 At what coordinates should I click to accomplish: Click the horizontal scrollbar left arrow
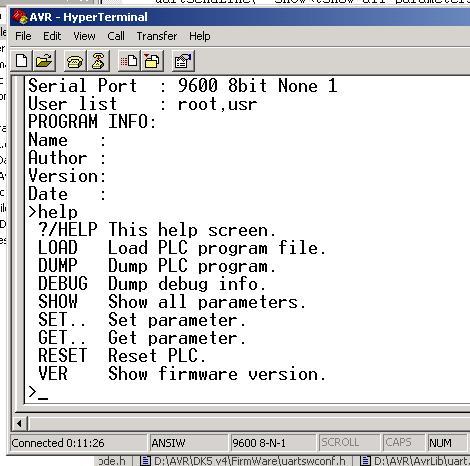[x=19, y=424]
